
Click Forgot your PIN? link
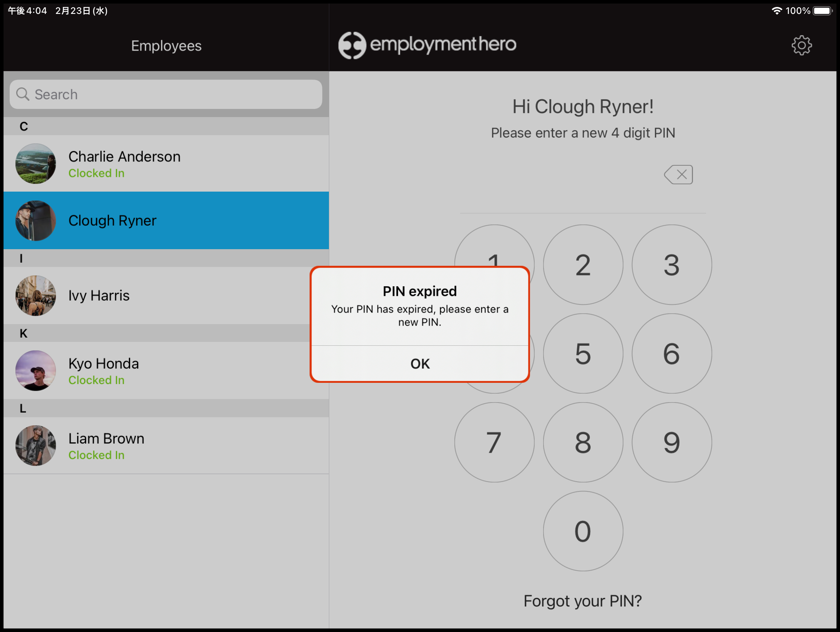coord(582,601)
